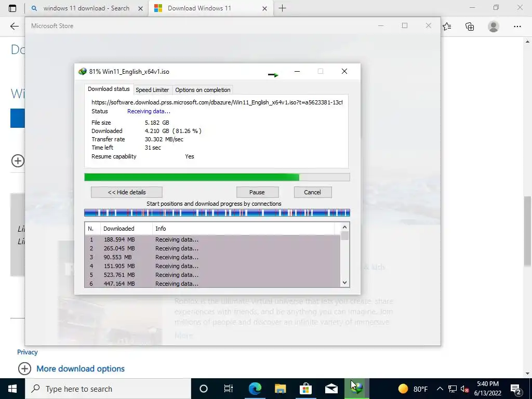Click the download URL text
Image resolution: width=532 pixels, height=399 pixels.
tap(217, 102)
